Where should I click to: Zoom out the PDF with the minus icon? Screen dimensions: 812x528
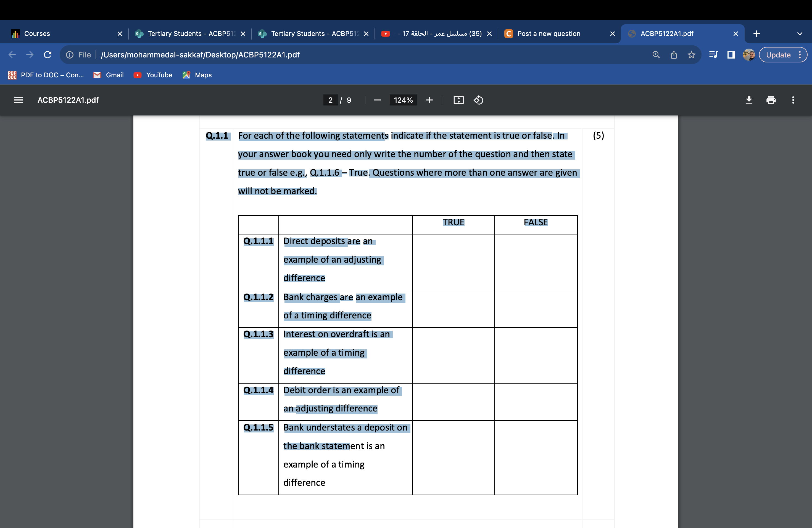[377, 100]
